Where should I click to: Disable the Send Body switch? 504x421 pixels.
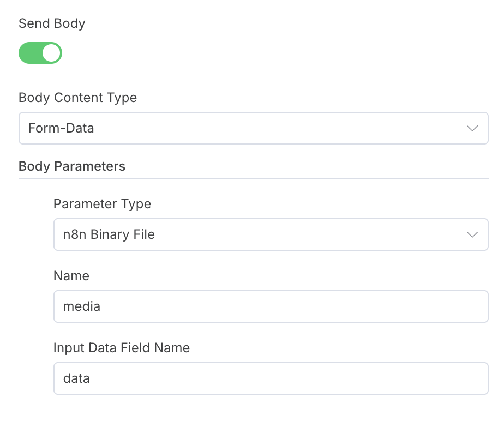[40, 53]
